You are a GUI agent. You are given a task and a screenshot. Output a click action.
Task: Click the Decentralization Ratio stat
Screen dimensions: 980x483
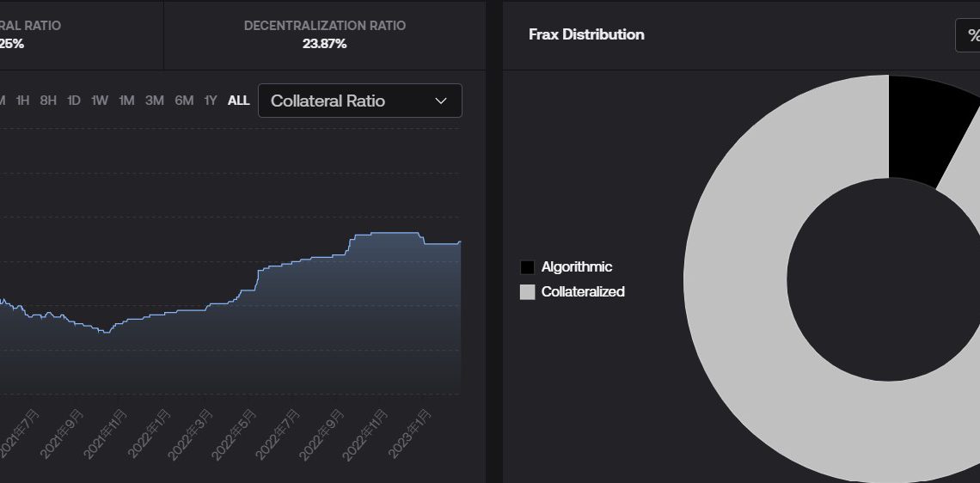(324, 34)
